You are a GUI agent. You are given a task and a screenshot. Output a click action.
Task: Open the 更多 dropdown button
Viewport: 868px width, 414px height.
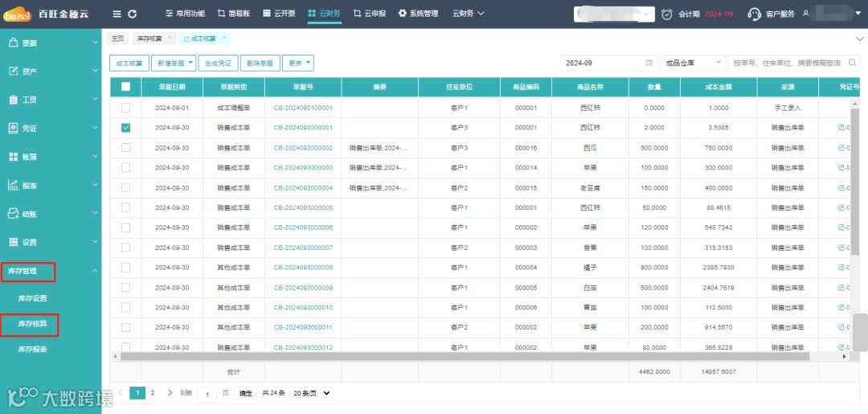298,63
